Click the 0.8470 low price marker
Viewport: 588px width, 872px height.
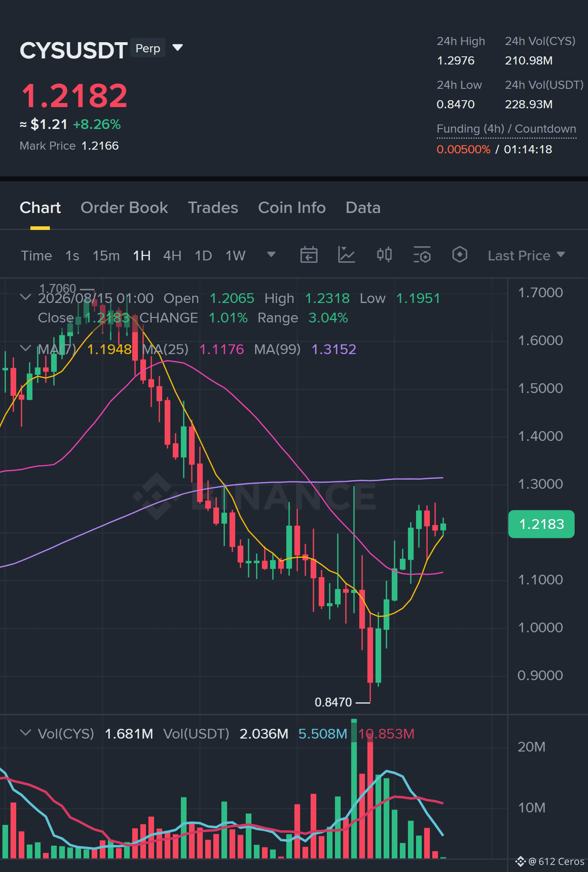pyautogui.click(x=333, y=702)
